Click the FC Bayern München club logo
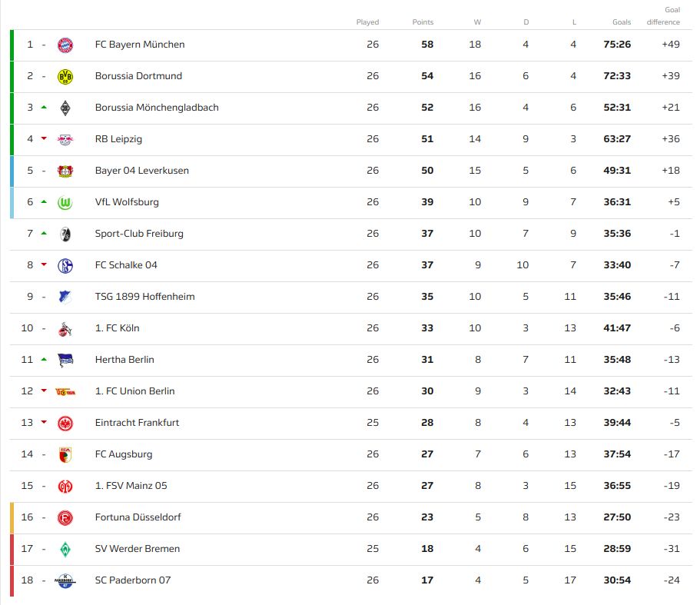Screen dimensions: 700x605 65,45
